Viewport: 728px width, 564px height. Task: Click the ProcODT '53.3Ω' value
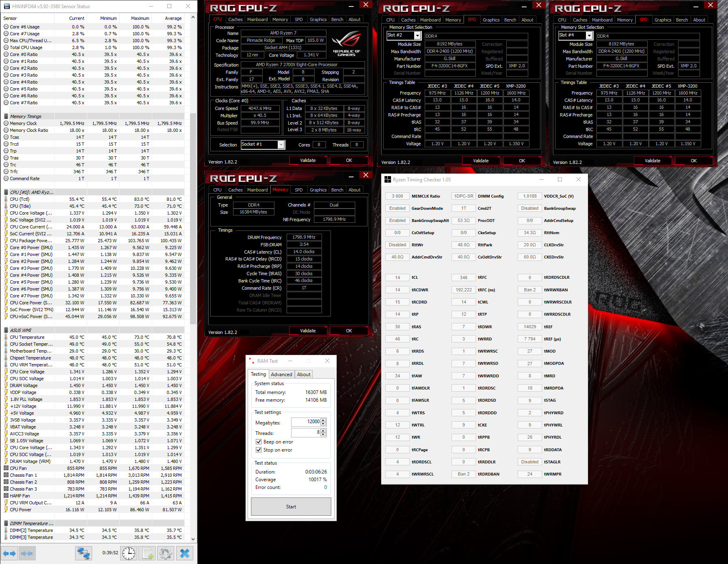coord(464,221)
